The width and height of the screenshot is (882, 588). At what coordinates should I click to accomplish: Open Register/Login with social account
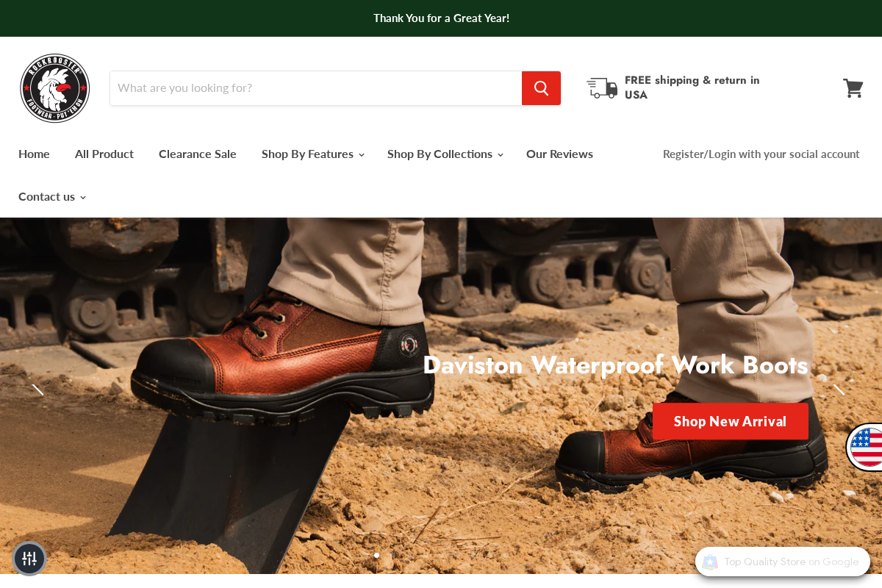coord(761,154)
